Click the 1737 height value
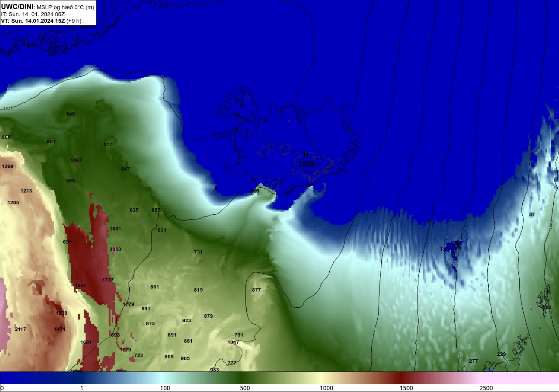Screen dimensions: 559x392 point(108,280)
